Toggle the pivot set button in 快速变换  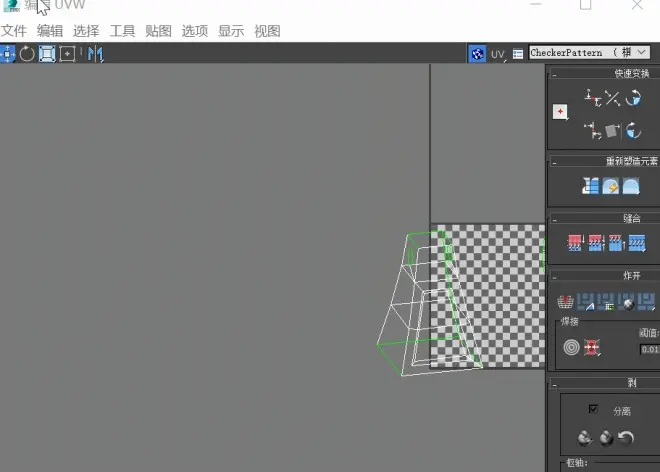[560, 112]
